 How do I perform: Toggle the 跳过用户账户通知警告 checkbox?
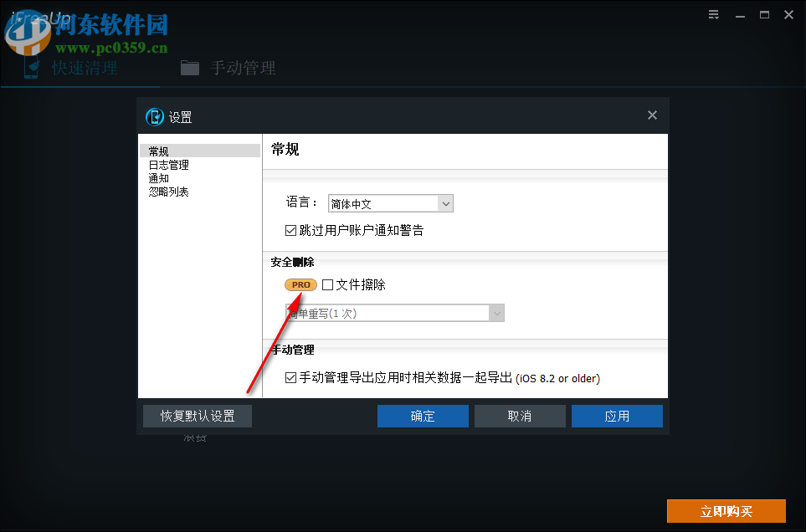(x=290, y=232)
